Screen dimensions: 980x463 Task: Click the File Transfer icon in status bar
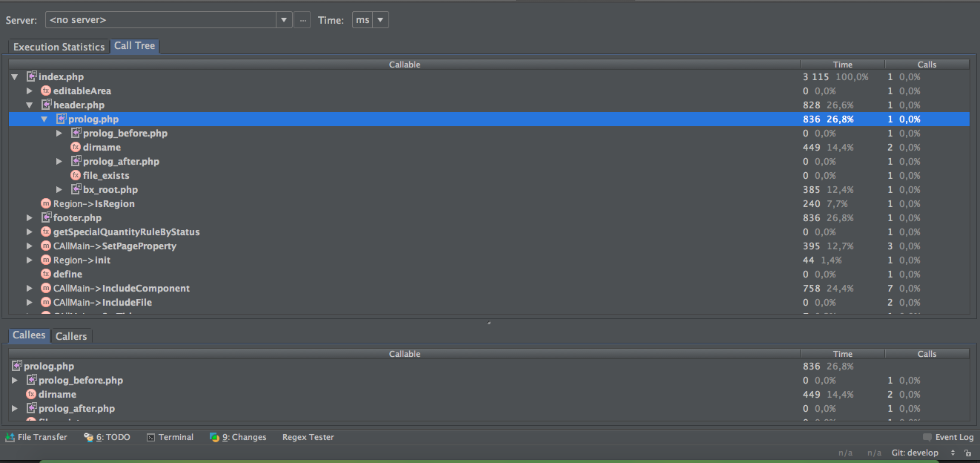click(x=10, y=437)
